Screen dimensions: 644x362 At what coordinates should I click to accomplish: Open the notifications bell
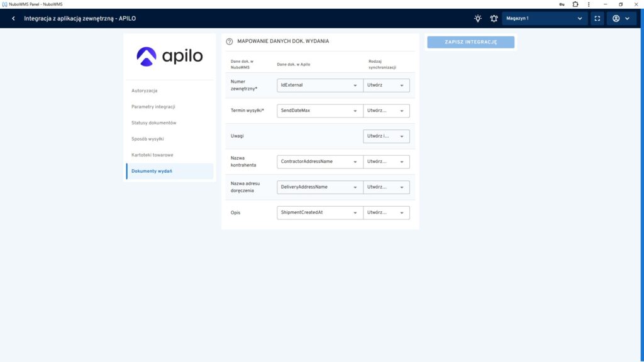[494, 18]
